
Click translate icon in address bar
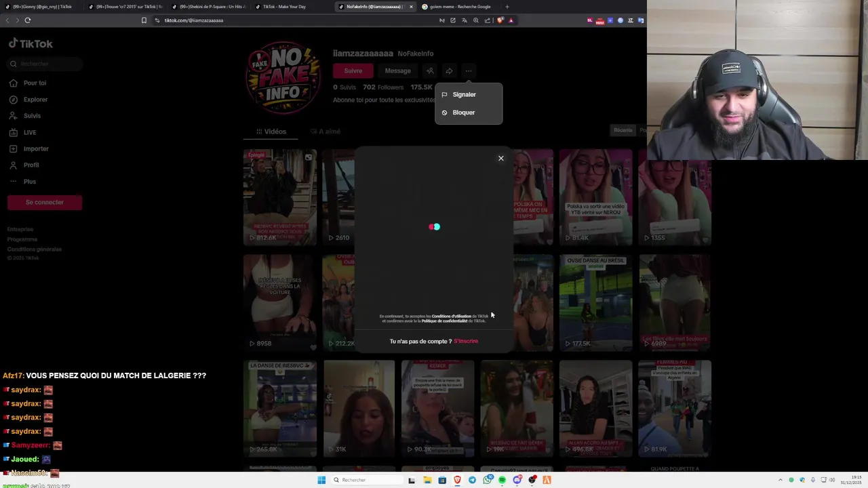tap(465, 20)
